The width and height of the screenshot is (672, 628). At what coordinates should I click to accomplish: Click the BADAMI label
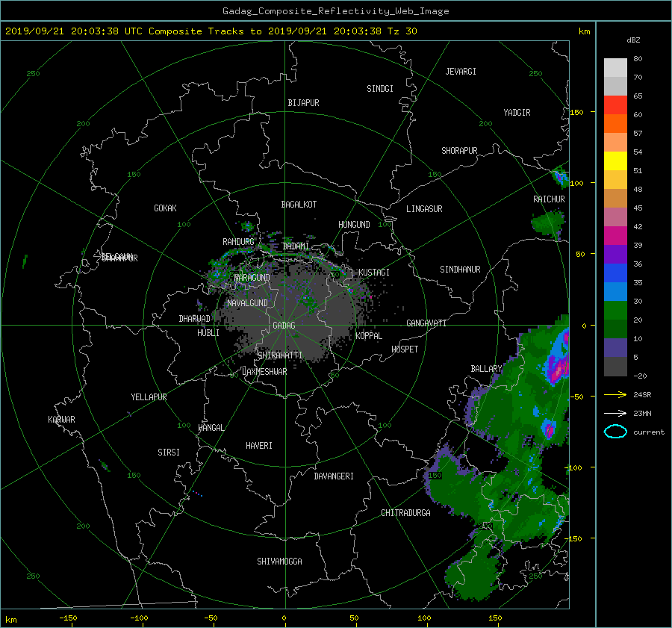[296, 246]
